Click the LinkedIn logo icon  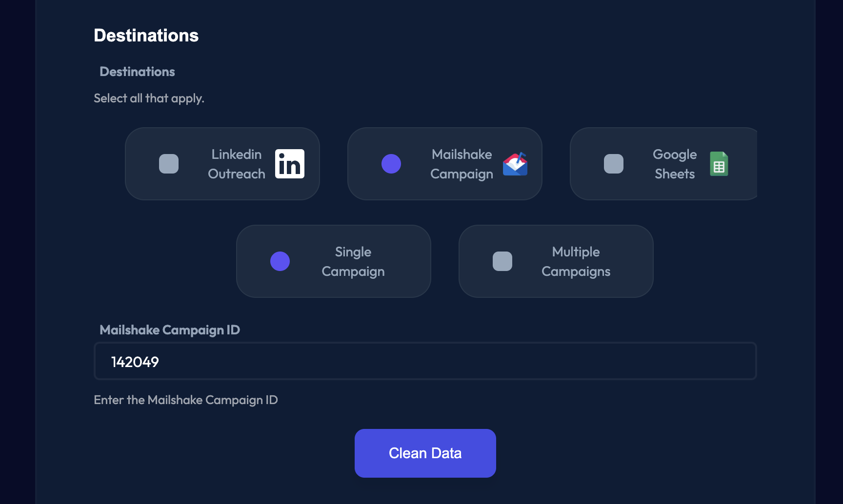click(289, 164)
